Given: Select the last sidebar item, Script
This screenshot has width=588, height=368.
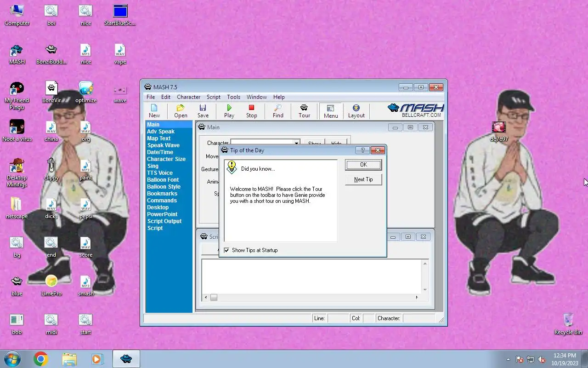Looking at the screenshot, I should click(x=155, y=228).
